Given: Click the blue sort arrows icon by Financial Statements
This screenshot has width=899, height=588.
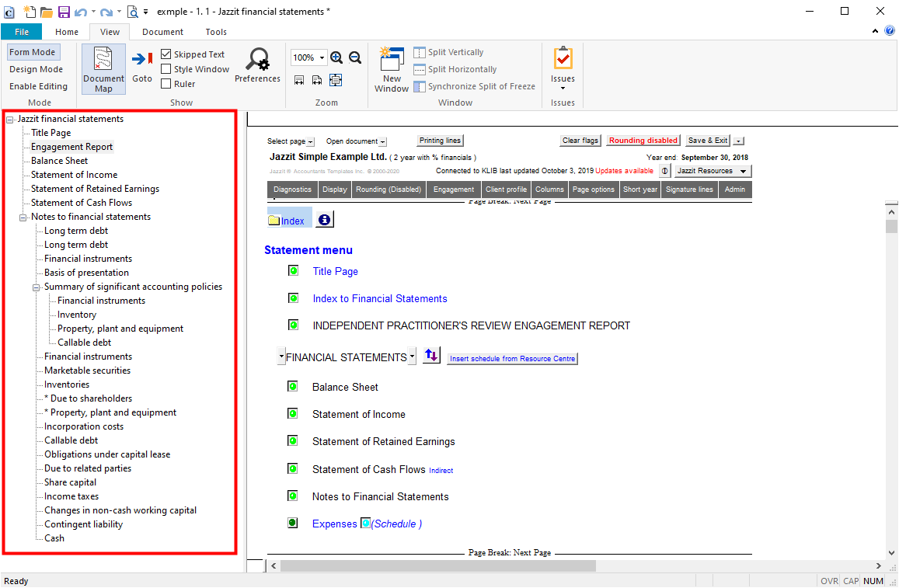Looking at the screenshot, I should click(x=431, y=355).
